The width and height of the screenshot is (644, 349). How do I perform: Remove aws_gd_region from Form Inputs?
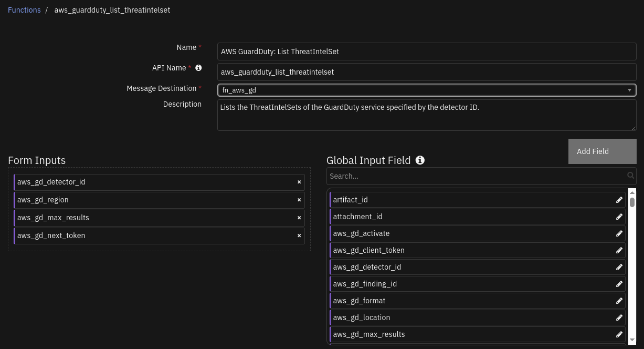coord(299,200)
